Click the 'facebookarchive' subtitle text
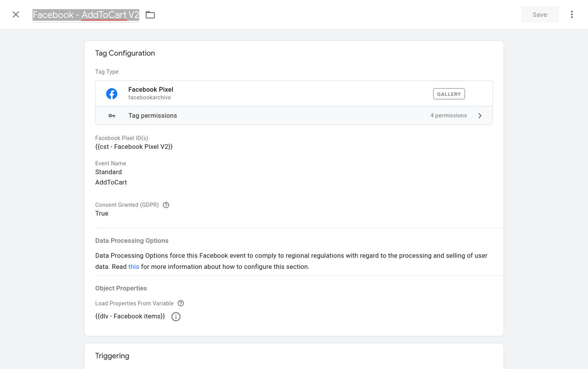This screenshot has width=588, height=369. [150, 98]
